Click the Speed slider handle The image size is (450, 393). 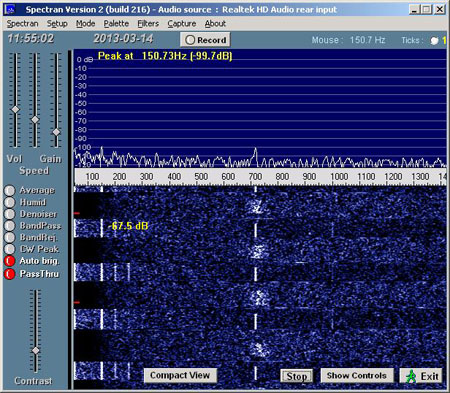tap(35, 120)
